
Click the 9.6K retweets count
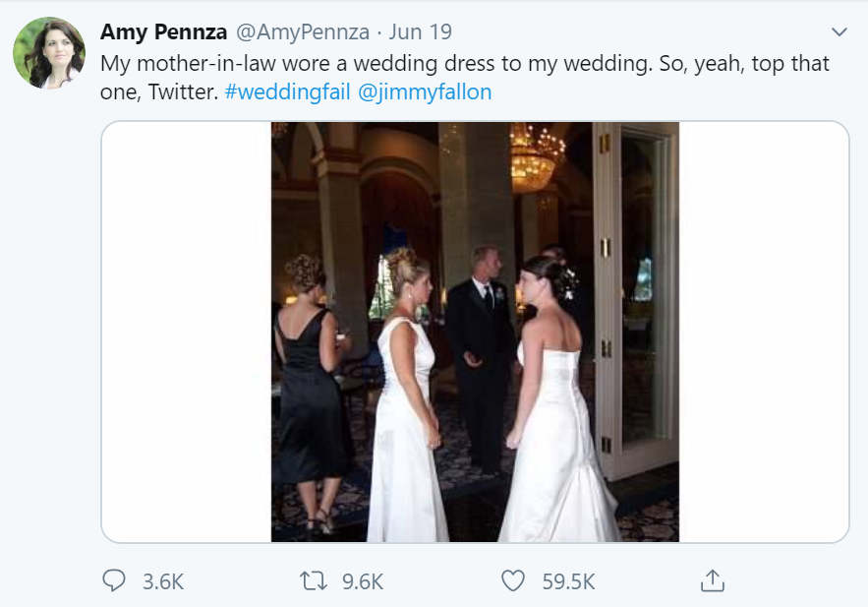(362, 581)
